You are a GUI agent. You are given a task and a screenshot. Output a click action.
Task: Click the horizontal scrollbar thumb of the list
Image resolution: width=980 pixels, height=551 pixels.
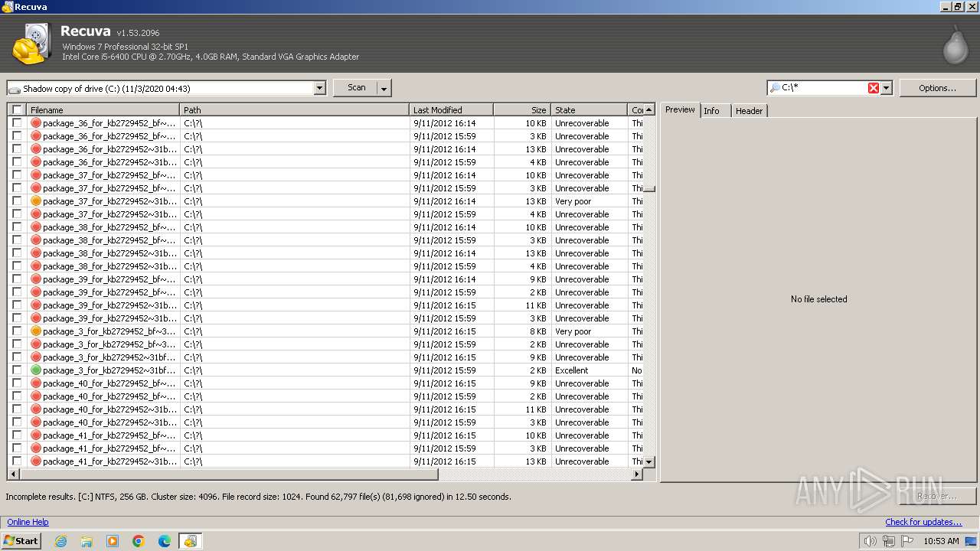click(228, 474)
